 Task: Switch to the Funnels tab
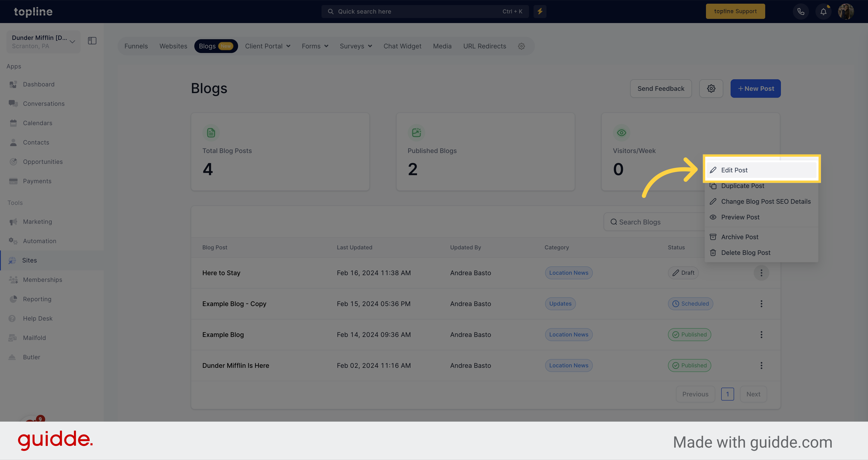coord(136,46)
